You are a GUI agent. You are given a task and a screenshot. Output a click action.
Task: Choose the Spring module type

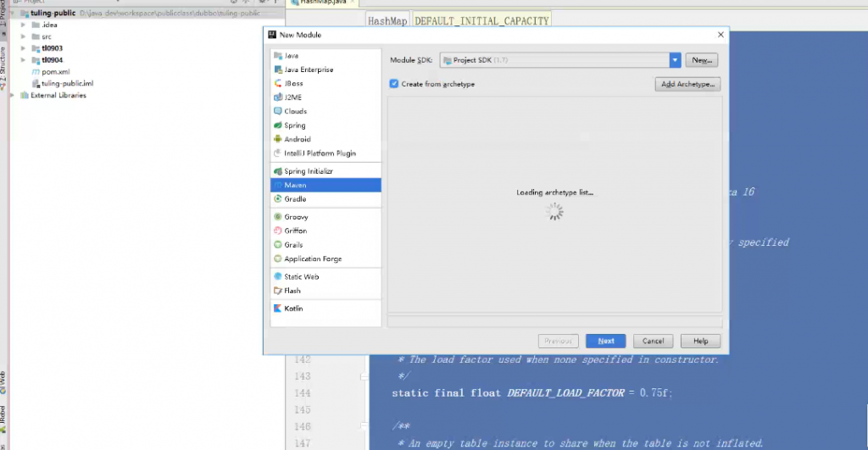coord(325,125)
